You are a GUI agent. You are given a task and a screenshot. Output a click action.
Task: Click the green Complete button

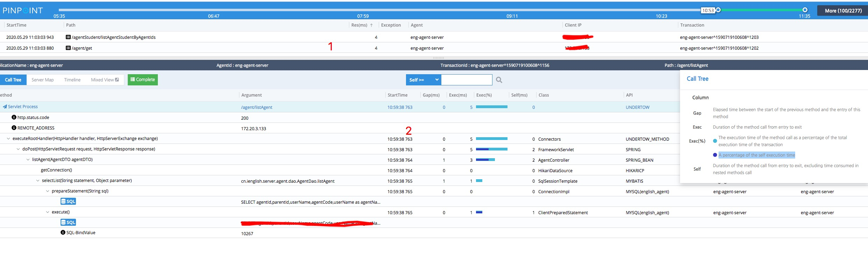click(x=142, y=80)
